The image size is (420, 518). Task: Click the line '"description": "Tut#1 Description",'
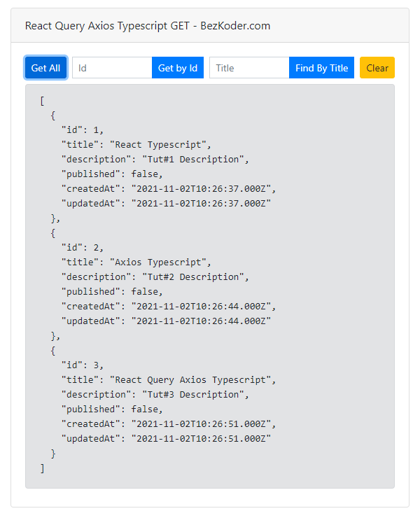pos(155,159)
